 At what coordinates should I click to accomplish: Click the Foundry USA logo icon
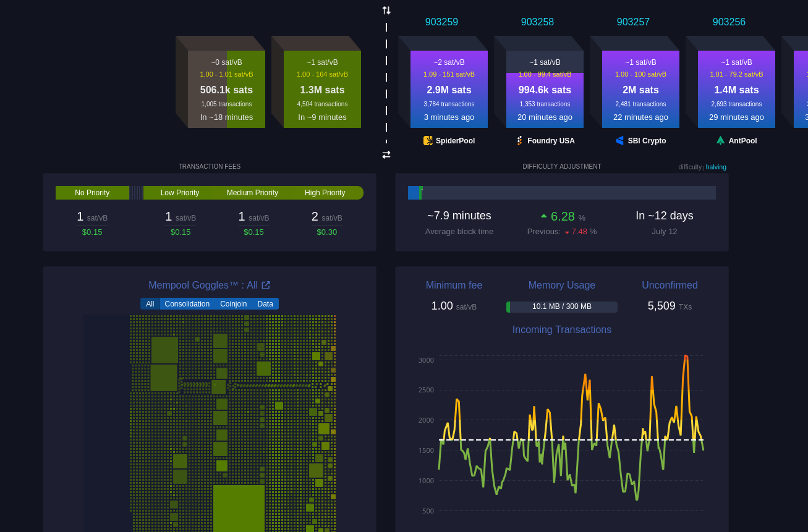[x=519, y=141]
